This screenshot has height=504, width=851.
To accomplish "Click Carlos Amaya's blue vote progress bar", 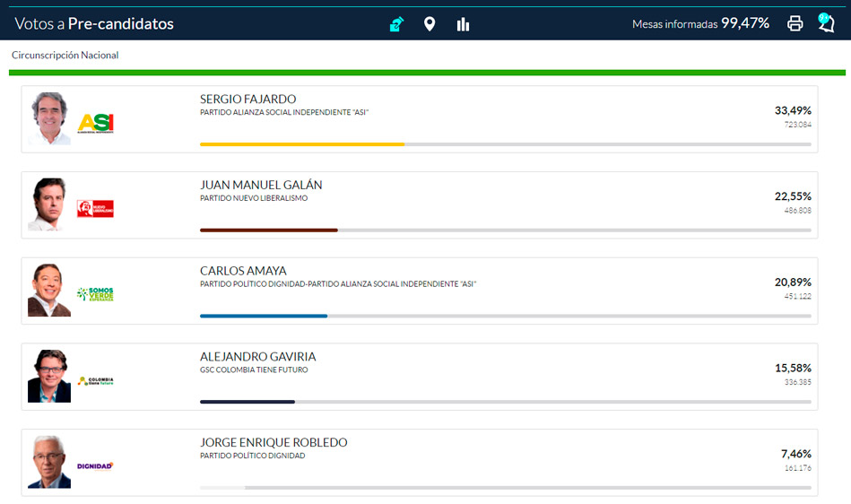I will [x=264, y=316].
